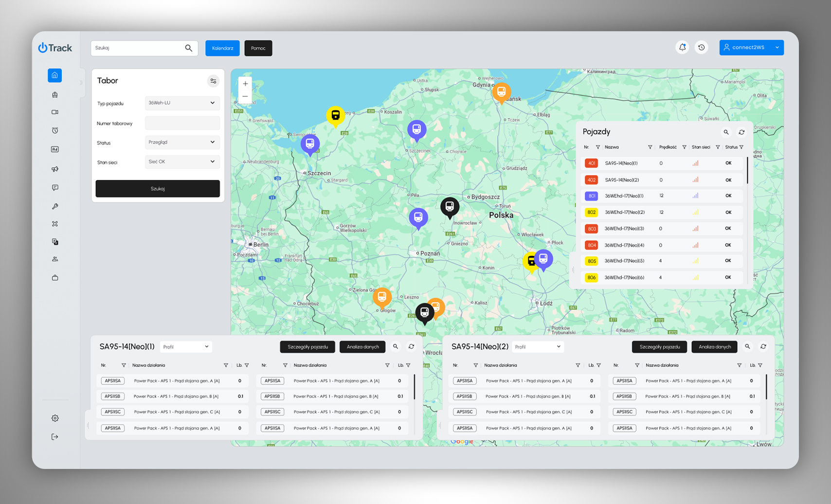Open the Kalendarz tab
This screenshot has width=831, height=504.
tap(222, 48)
